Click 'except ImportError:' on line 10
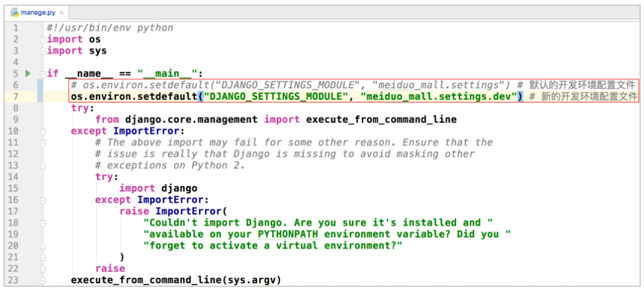 pyautogui.click(x=128, y=131)
